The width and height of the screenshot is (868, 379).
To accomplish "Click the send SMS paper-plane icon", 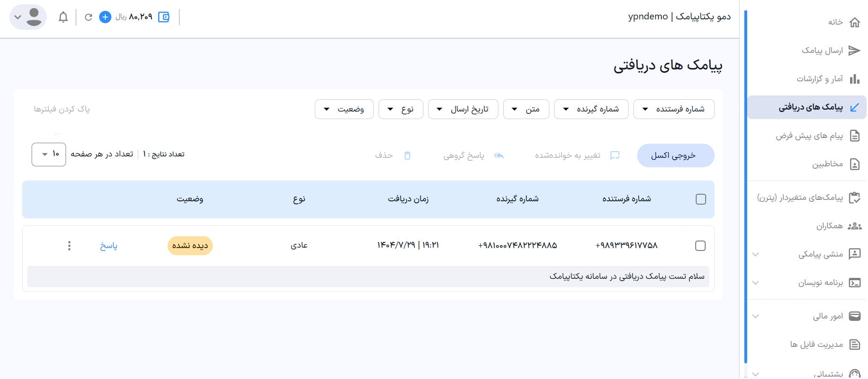I will coord(854,51).
